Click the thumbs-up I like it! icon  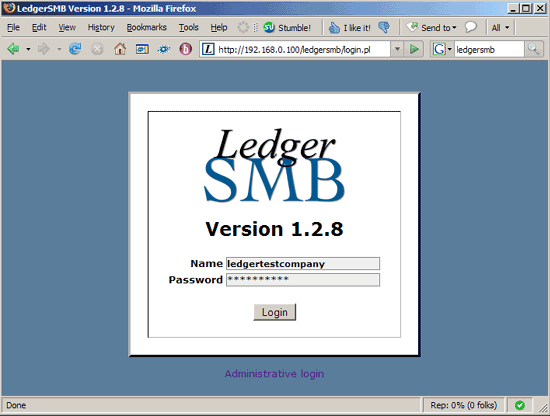(334, 27)
